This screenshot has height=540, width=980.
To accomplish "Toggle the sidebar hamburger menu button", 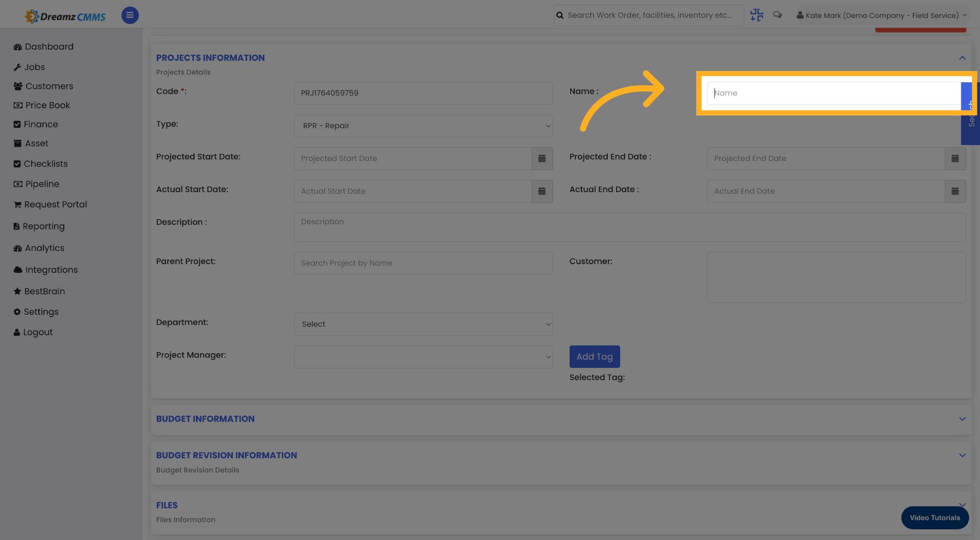I will point(130,15).
